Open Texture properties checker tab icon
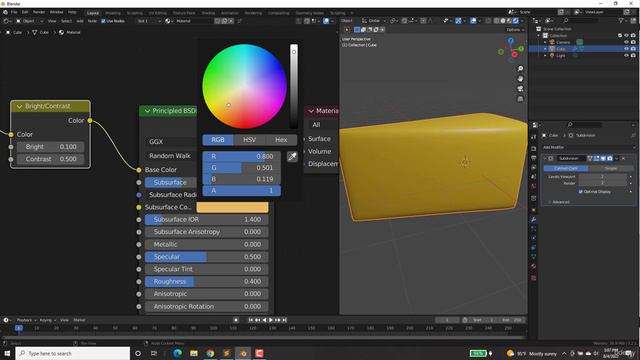The height and width of the screenshot is (360, 640). tap(533, 278)
